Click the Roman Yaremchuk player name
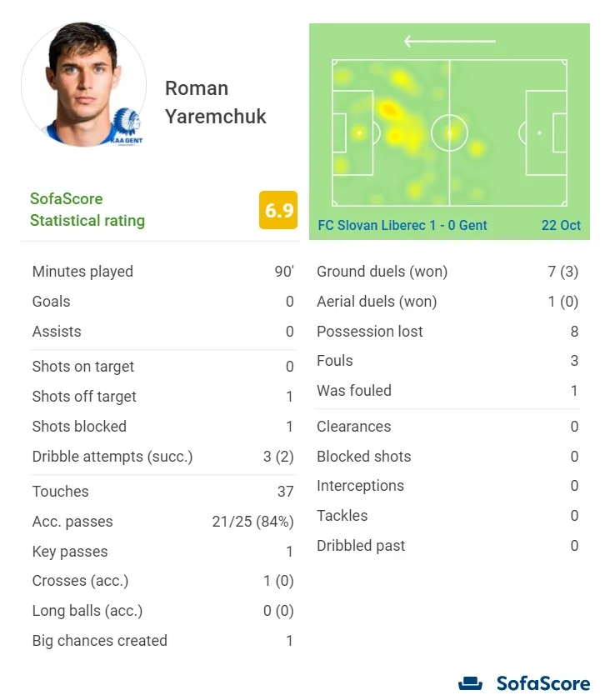 [x=215, y=102]
